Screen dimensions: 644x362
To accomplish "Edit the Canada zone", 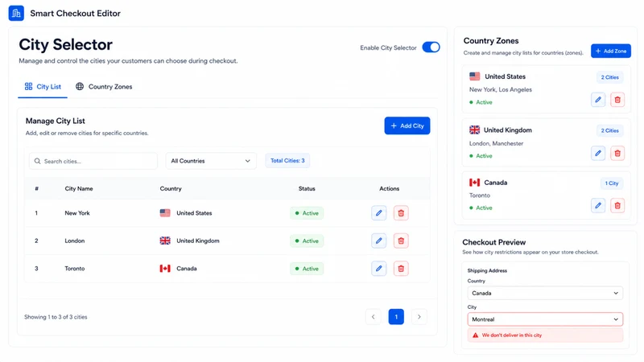I will point(598,205).
